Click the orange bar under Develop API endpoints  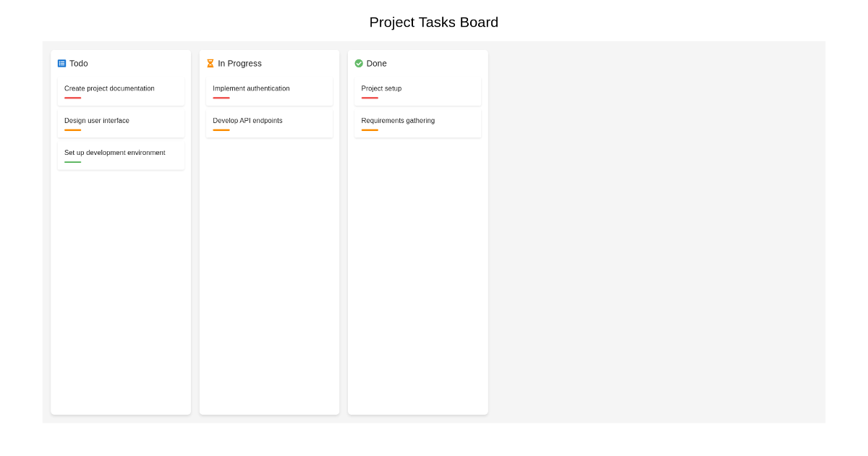click(x=221, y=129)
